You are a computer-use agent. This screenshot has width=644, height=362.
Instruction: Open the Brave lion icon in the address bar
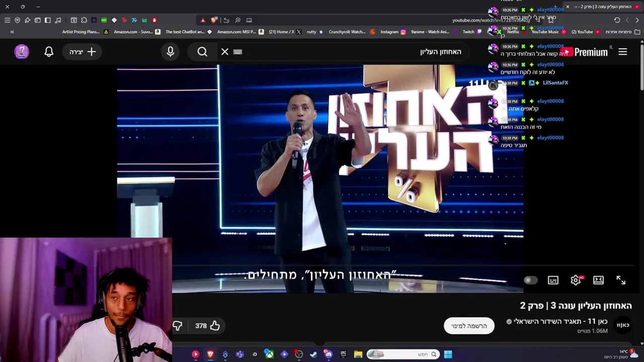click(214, 20)
